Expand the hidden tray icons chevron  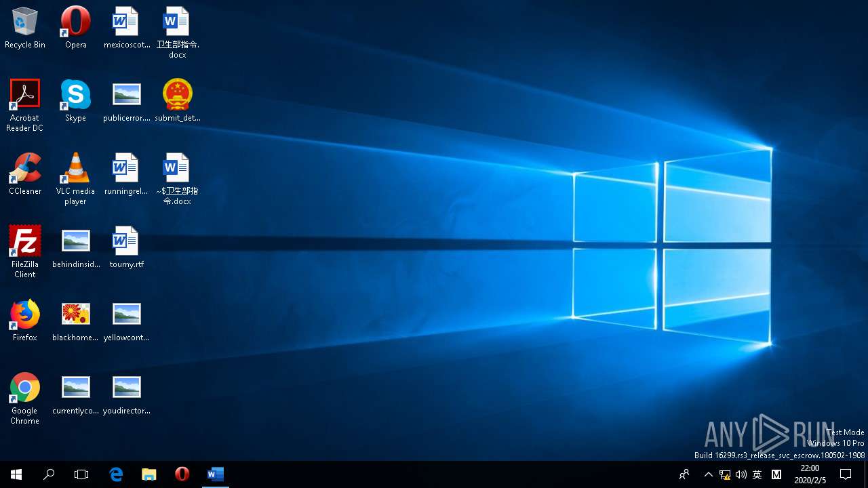pos(708,474)
